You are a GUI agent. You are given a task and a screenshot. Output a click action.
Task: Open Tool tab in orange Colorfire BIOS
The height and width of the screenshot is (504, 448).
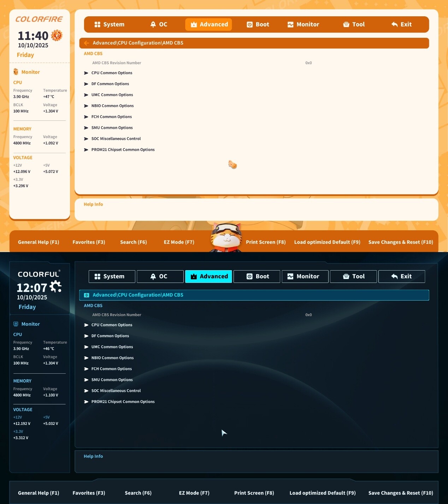(354, 24)
